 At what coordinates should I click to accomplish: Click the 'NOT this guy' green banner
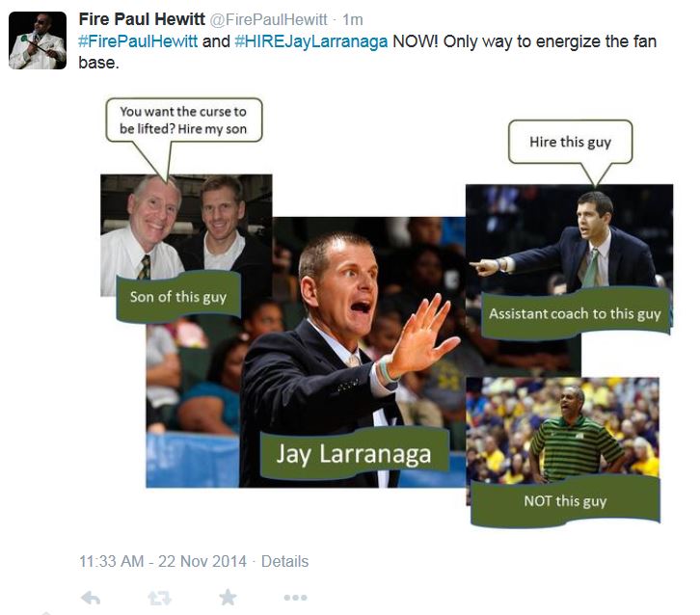coord(565,501)
